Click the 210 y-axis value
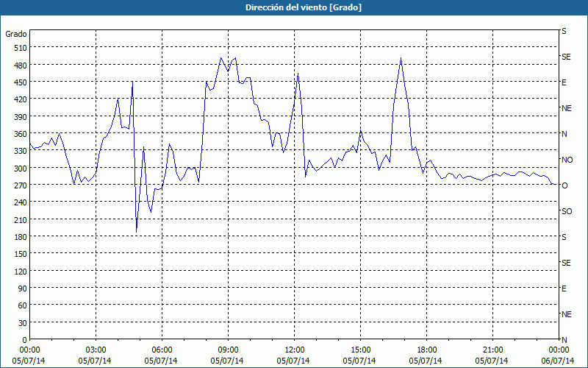This screenshot has width=588, height=368. click(21, 220)
